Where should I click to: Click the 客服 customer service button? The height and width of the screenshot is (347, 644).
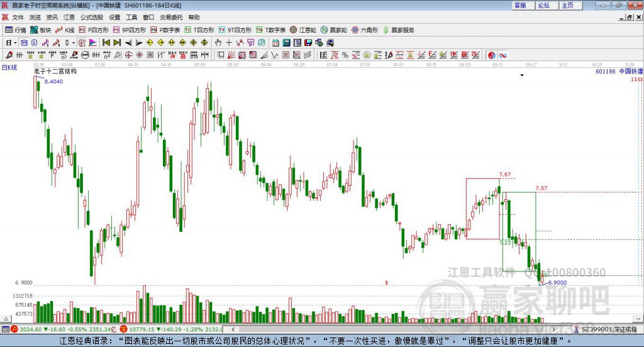click(x=523, y=5)
